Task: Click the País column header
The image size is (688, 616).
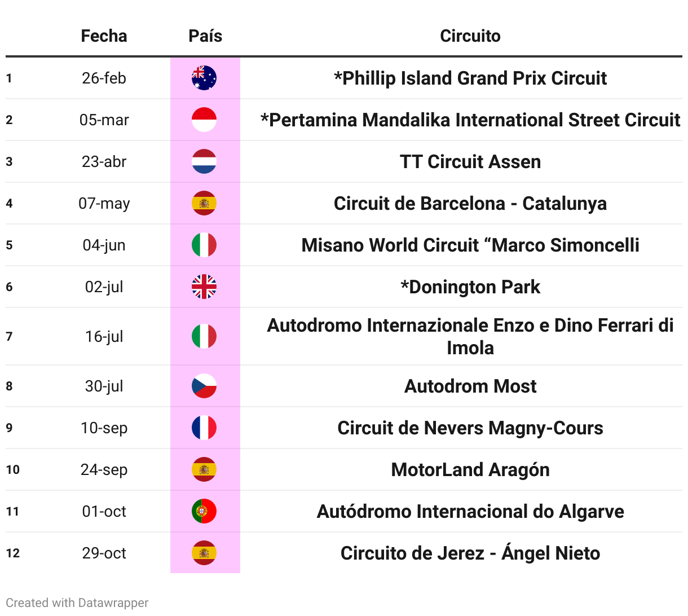Action: (205, 36)
